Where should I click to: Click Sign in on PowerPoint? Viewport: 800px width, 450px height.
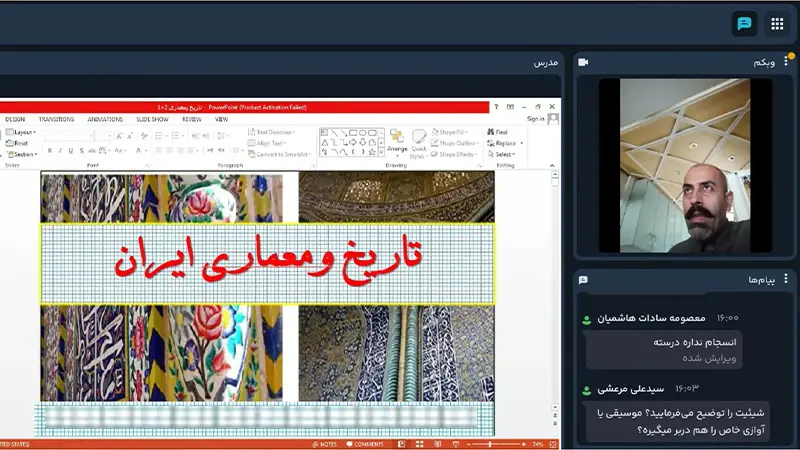(x=536, y=119)
